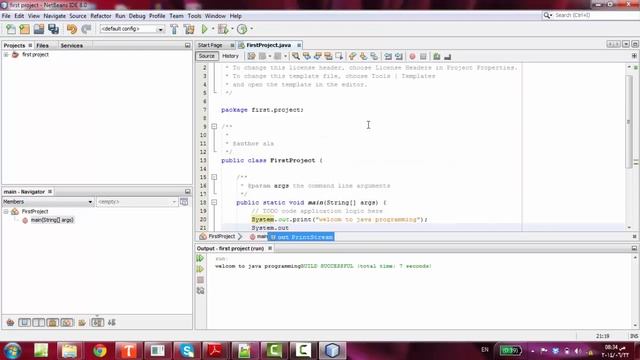Click the Clean and Build Project icon

[x=189, y=29]
